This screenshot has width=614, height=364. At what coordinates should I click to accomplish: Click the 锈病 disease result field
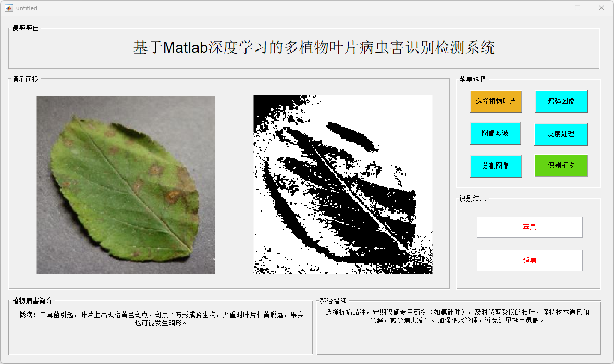point(530,260)
